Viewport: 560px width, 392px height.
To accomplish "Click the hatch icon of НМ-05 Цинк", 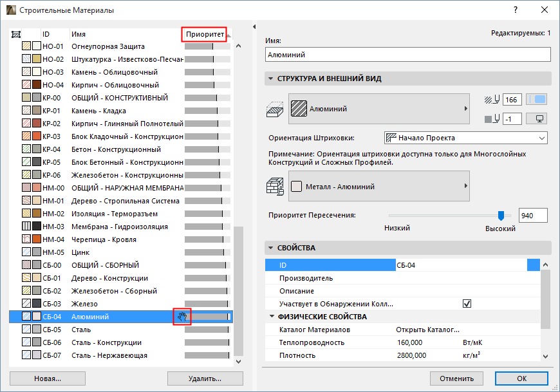I will tap(26, 252).
